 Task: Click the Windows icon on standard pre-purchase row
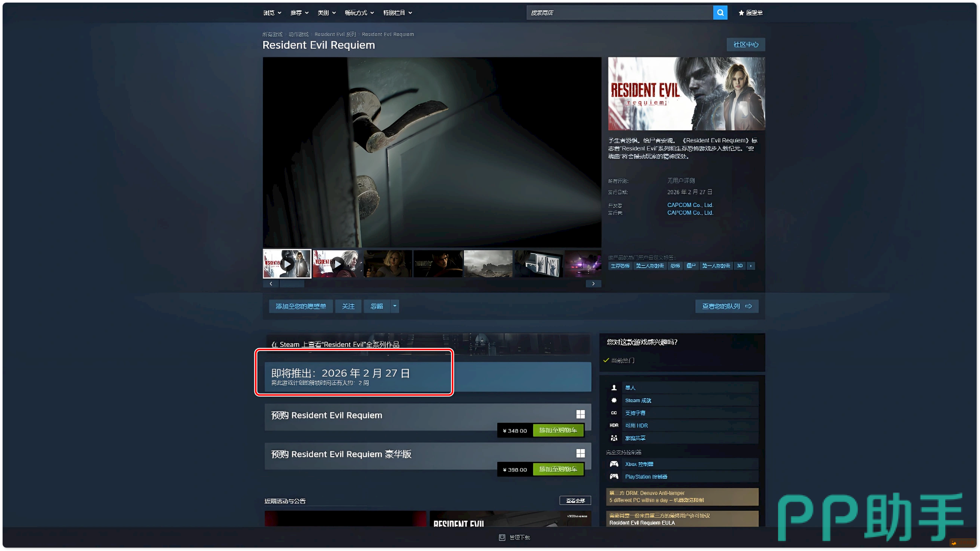point(580,415)
